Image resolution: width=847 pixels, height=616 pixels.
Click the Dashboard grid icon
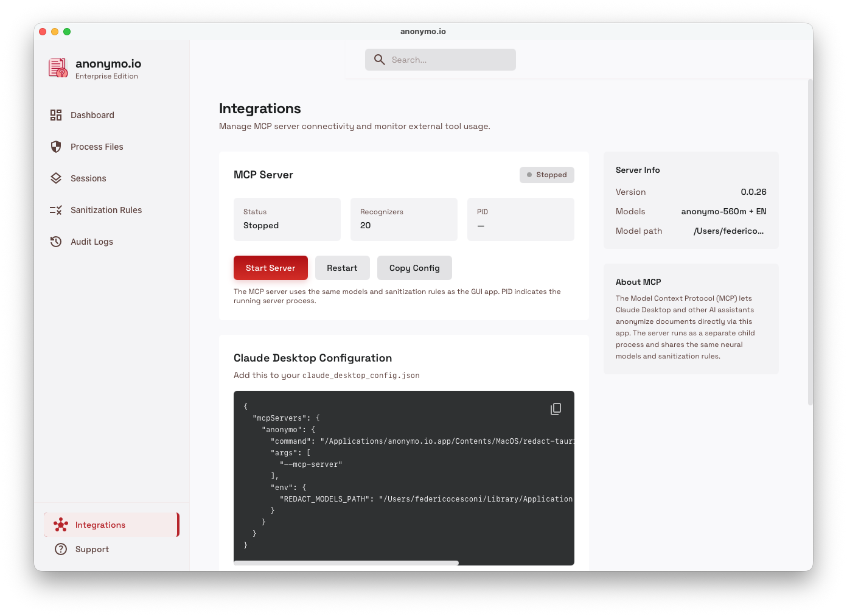click(56, 115)
